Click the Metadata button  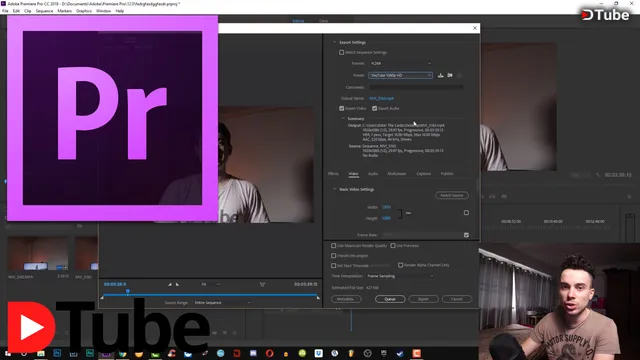pos(346,299)
